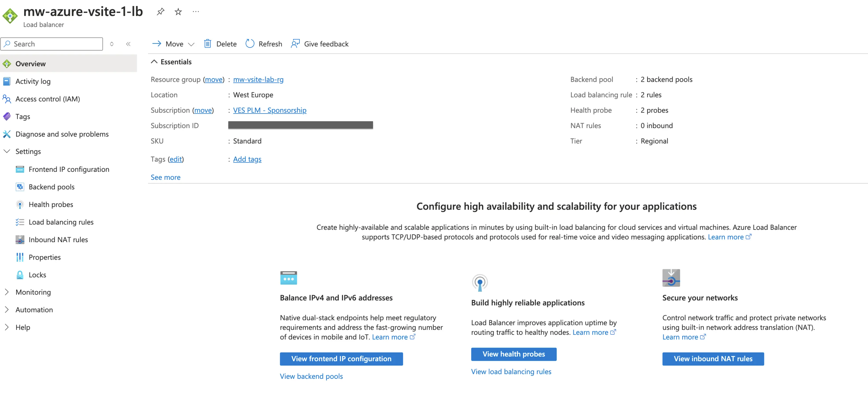Open Inbound NAT rules settings
The height and width of the screenshot is (410, 868).
tap(58, 239)
